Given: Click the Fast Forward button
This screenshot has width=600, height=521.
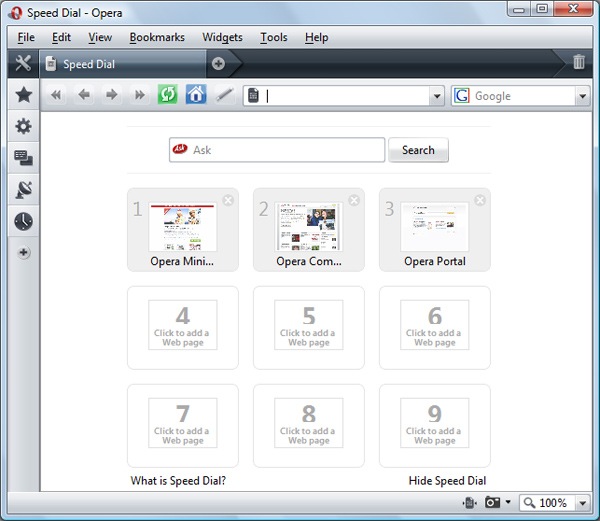Looking at the screenshot, I should click(140, 94).
